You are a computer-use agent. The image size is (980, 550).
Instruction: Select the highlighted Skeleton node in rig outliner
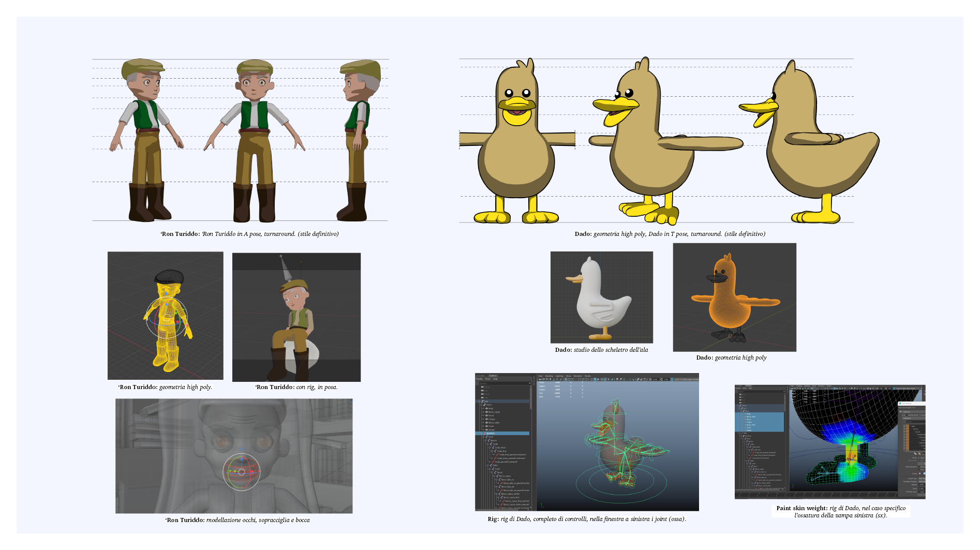coord(490,433)
